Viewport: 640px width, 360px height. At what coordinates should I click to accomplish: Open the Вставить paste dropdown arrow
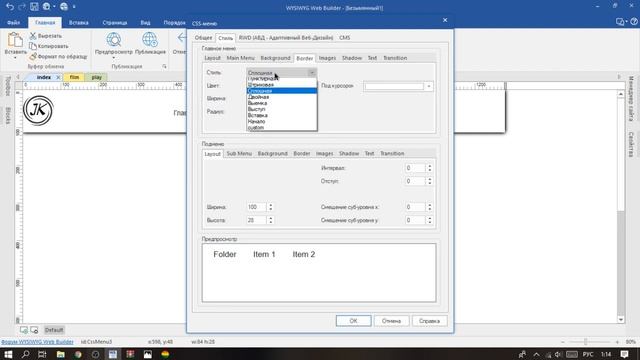pos(15,58)
